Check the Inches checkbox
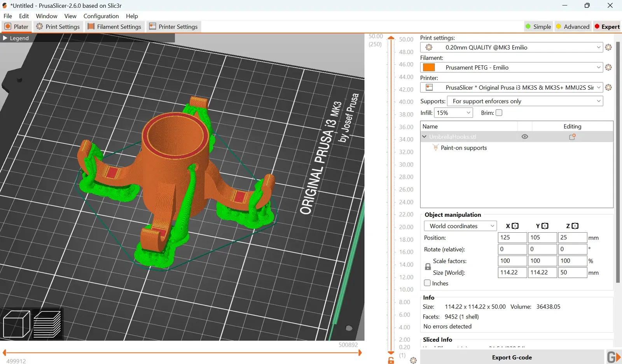 coord(428,283)
